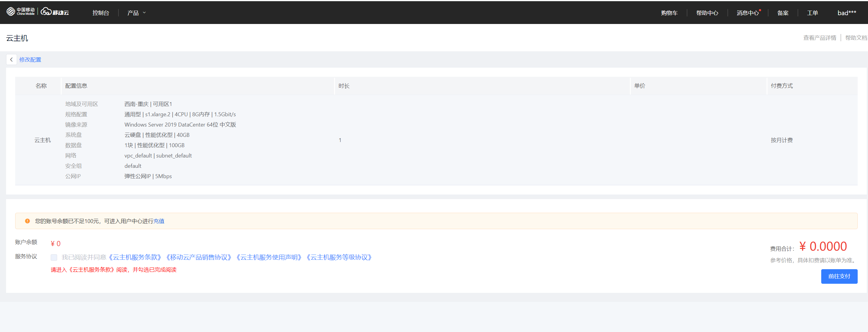The image size is (868, 332).
Task: Open 备案 from the top bar
Action: click(x=782, y=13)
